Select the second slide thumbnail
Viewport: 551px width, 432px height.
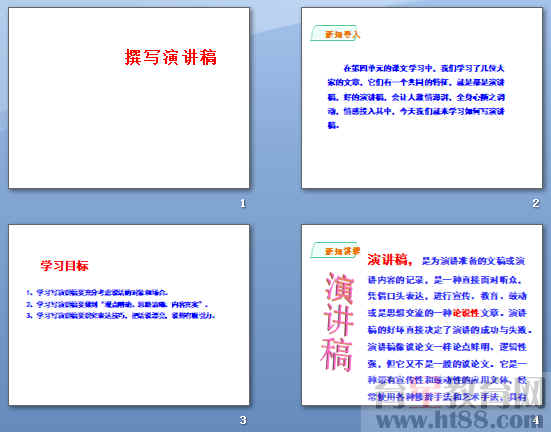point(422,98)
